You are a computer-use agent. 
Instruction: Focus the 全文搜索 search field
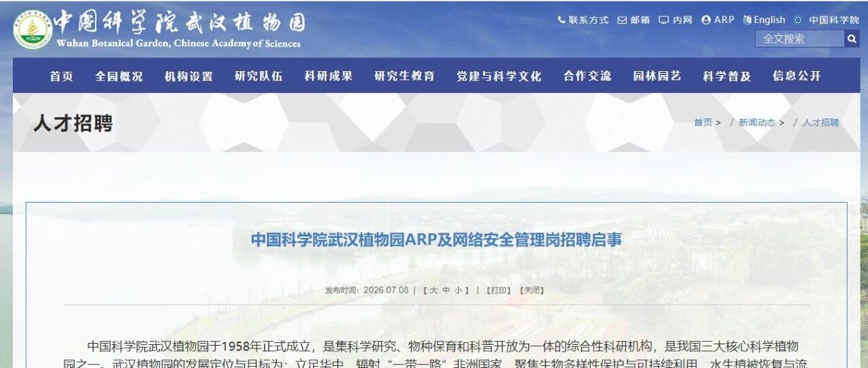click(x=800, y=39)
